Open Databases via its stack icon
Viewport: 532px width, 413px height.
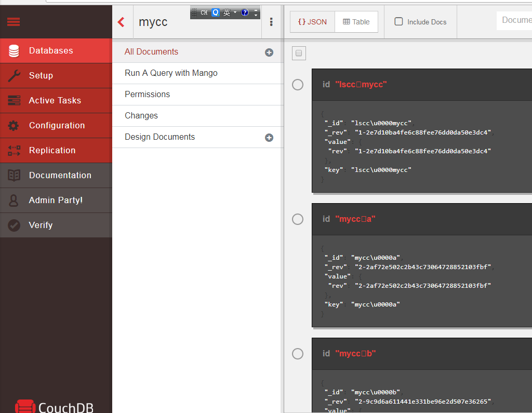point(14,51)
